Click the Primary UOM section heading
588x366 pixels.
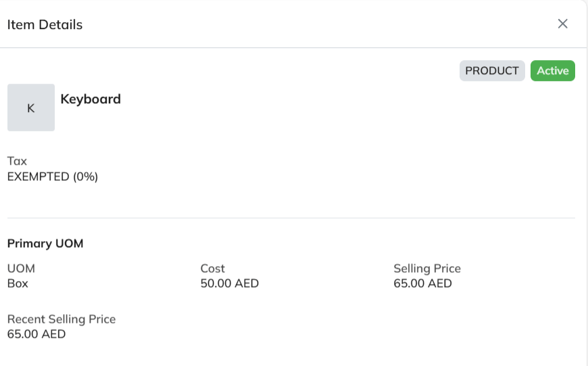[45, 244]
